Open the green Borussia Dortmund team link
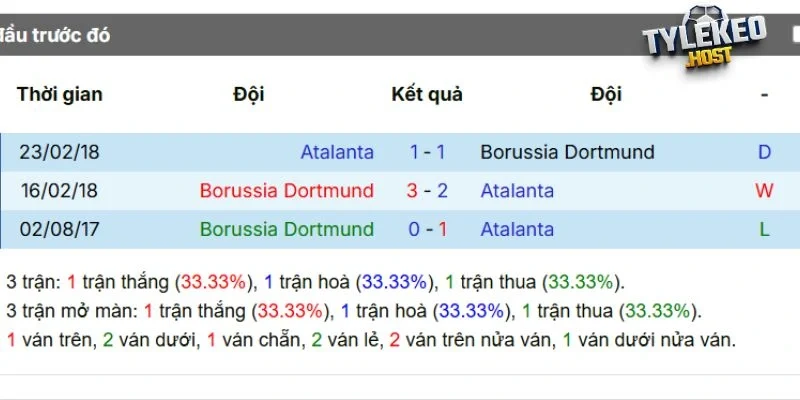The height and width of the screenshot is (400, 800). 287,229
